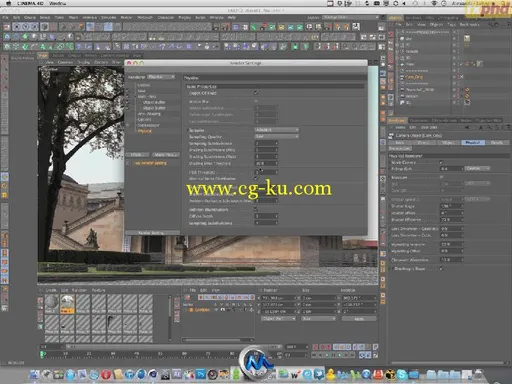Click the Vignetting Intensity field

pos(452,244)
